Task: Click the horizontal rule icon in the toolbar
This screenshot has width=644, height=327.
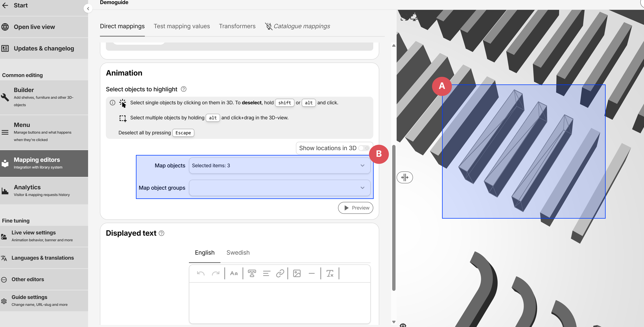Action: (x=312, y=273)
